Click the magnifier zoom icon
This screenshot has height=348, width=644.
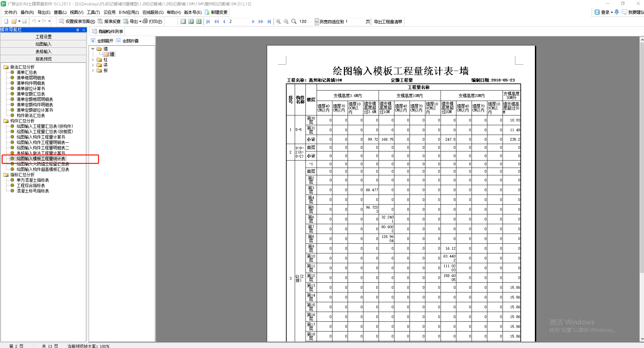[294, 22]
